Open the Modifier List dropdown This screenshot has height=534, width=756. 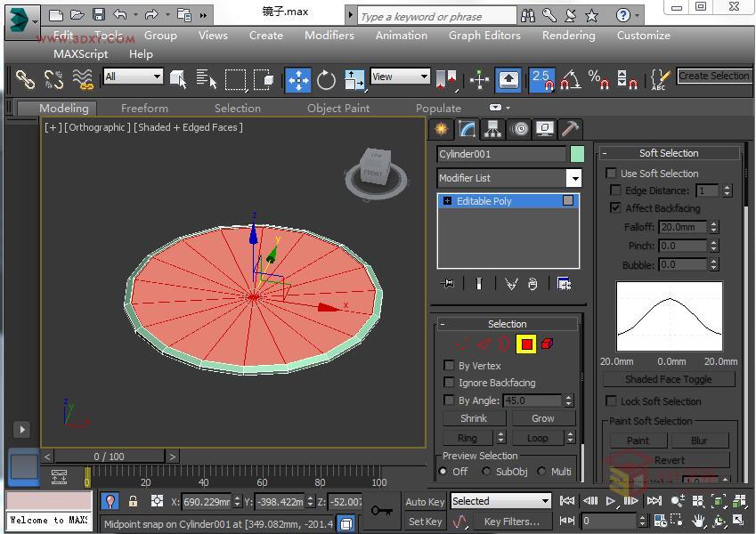[575, 178]
